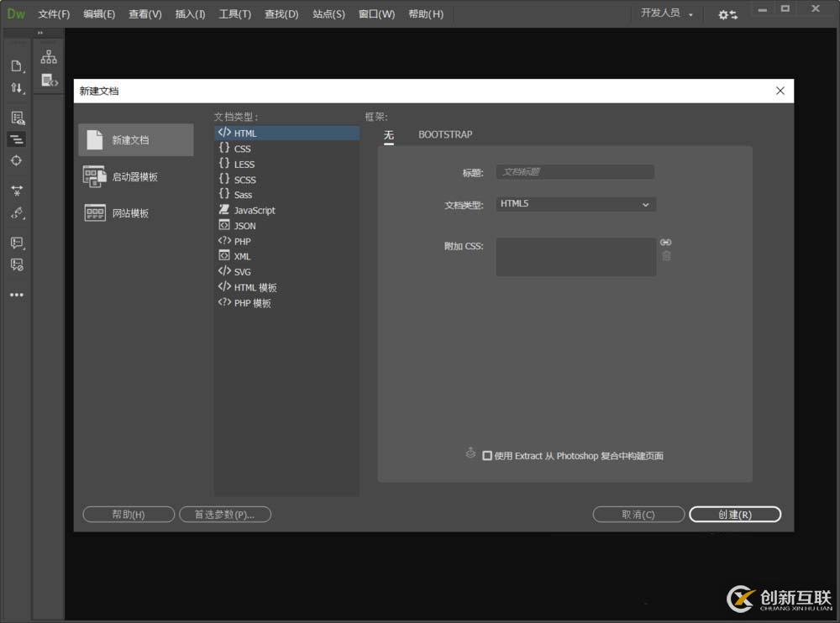Click the live view options icon
840x623 pixels.
[x=17, y=118]
